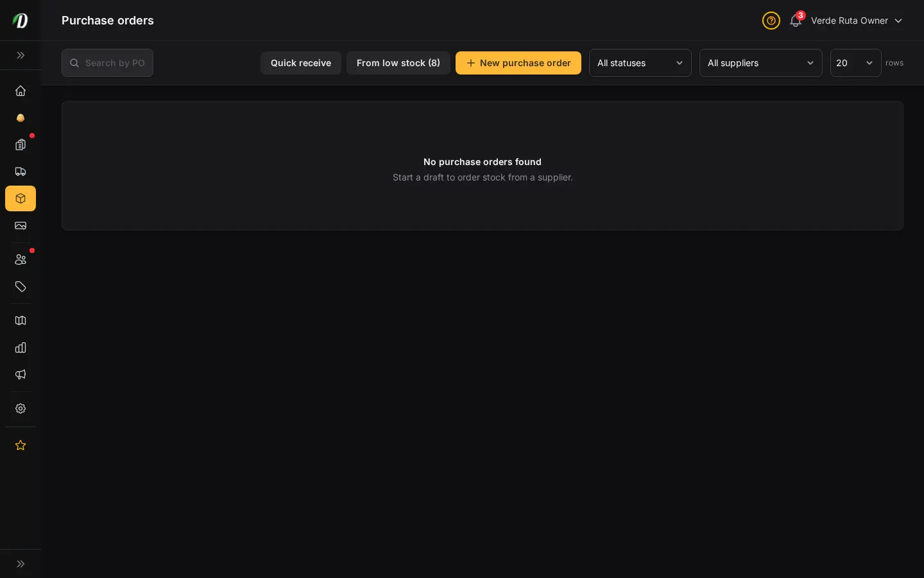Screen dimensions: 924x578
Task: Click the star favorites icon
Action: point(21,445)
